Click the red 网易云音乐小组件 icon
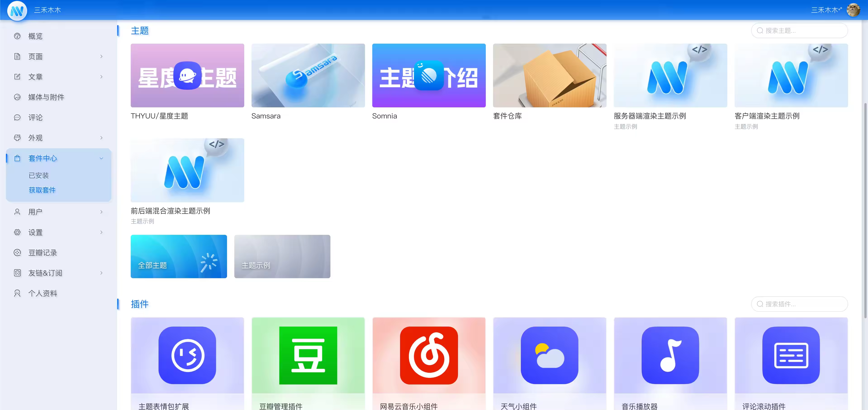This screenshot has height=410, width=868. (x=429, y=355)
